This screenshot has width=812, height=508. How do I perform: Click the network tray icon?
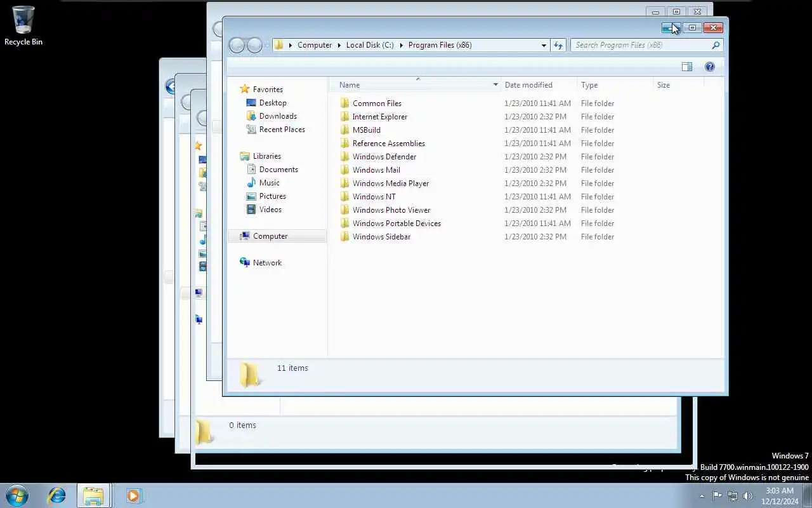point(733,496)
